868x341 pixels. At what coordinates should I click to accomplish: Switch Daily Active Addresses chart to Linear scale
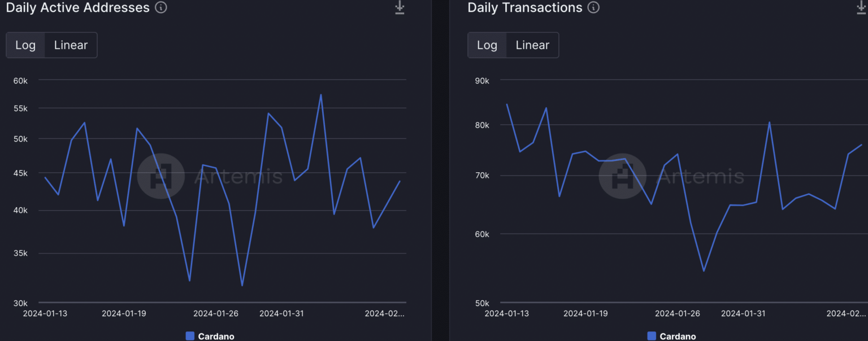click(x=71, y=45)
